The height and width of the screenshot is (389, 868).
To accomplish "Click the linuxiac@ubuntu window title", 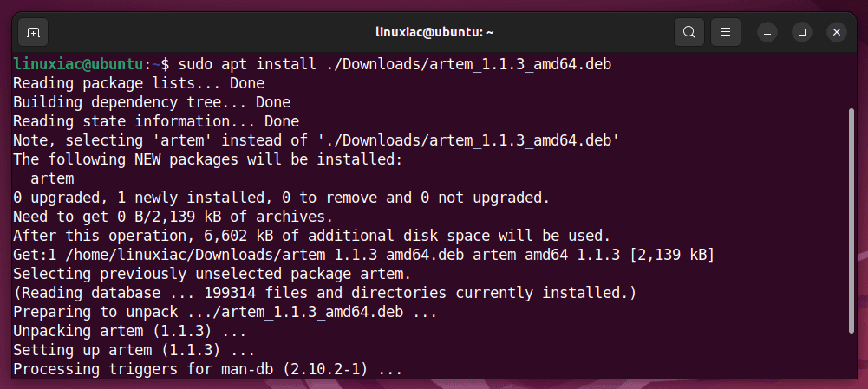I will click(x=434, y=33).
